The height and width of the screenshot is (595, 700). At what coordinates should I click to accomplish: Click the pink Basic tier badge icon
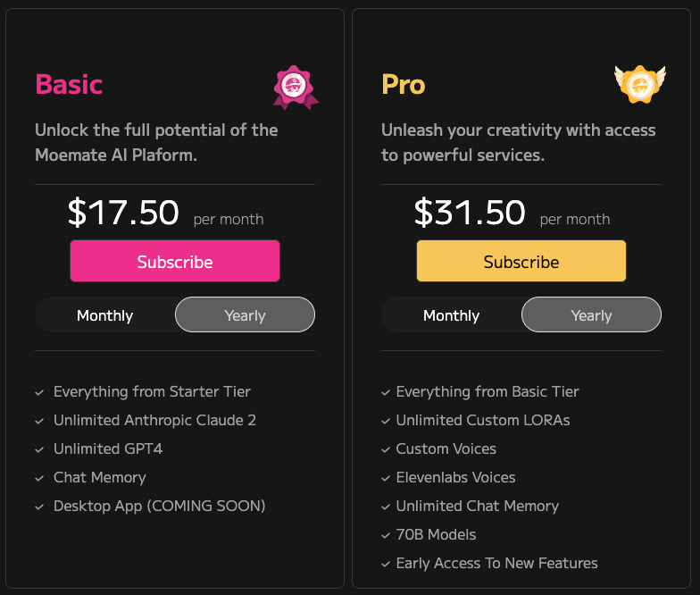point(296,87)
